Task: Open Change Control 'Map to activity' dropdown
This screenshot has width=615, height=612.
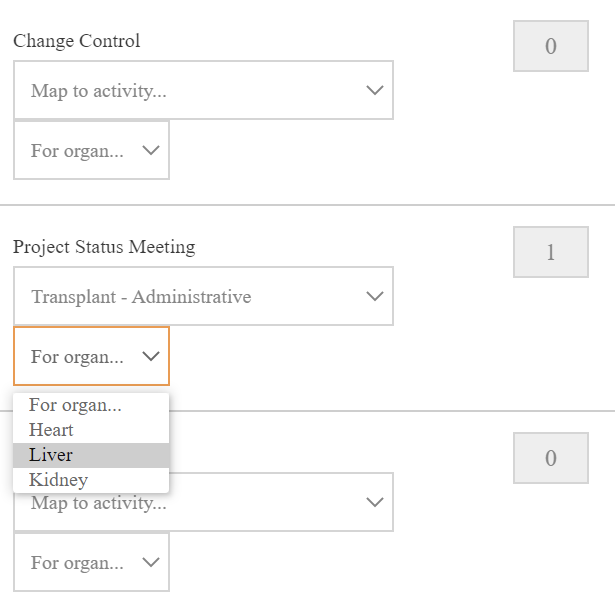Action: [203, 90]
